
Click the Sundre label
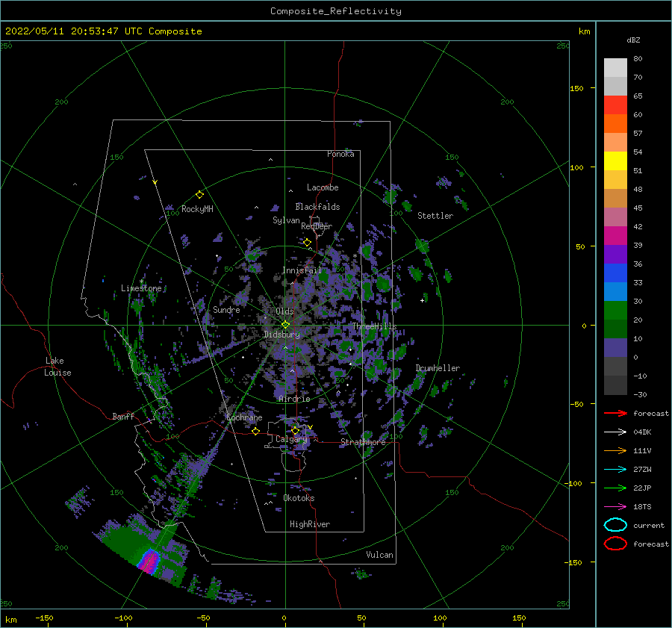click(x=226, y=310)
